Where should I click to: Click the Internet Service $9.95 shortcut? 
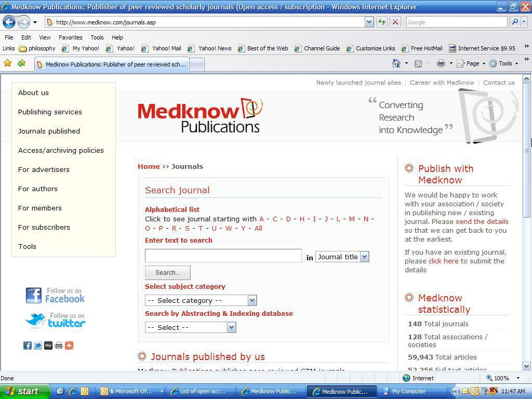pos(482,48)
